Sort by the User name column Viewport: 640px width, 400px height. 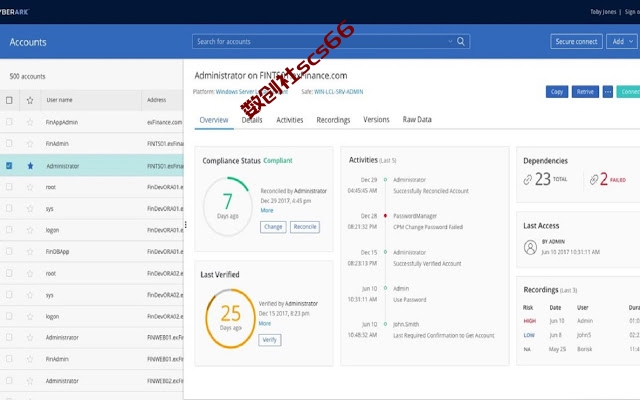click(59, 100)
